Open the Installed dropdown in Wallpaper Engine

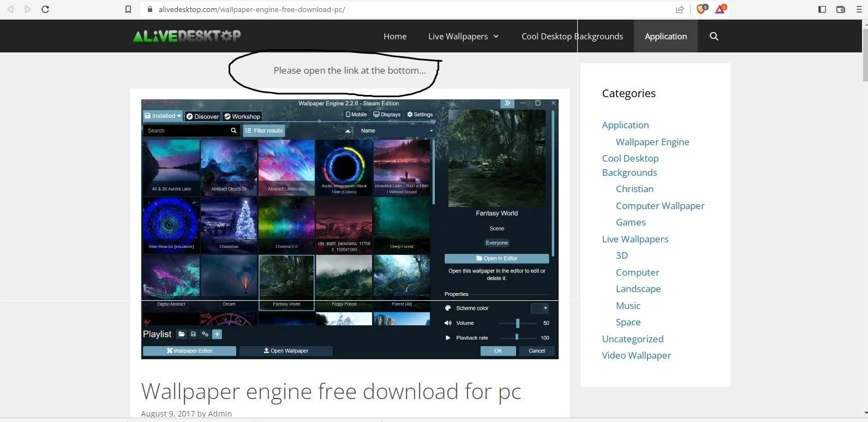tap(163, 116)
